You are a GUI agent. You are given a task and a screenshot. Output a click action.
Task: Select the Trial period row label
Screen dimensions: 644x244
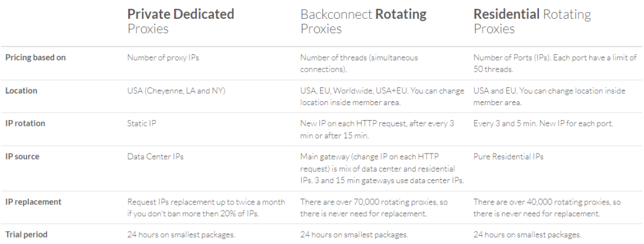click(x=26, y=235)
